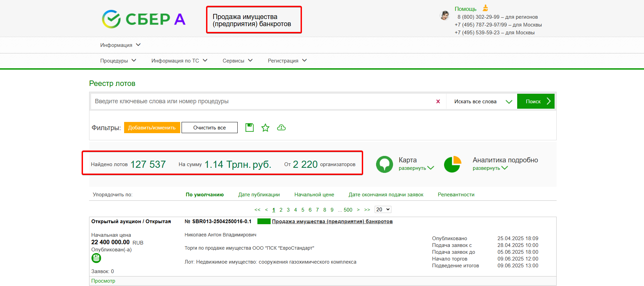Open the page size dropdown showing 20

pyautogui.click(x=383, y=210)
